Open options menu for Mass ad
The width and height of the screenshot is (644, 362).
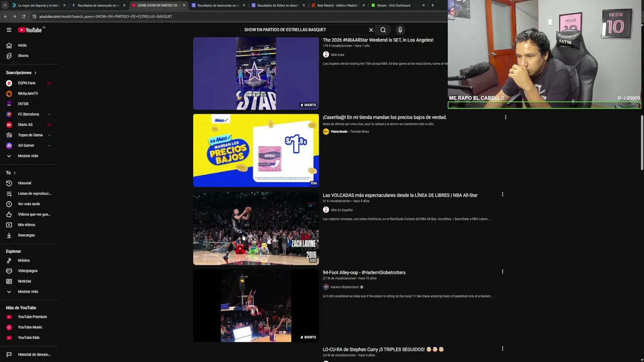pyautogui.click(x=505, y=117)
